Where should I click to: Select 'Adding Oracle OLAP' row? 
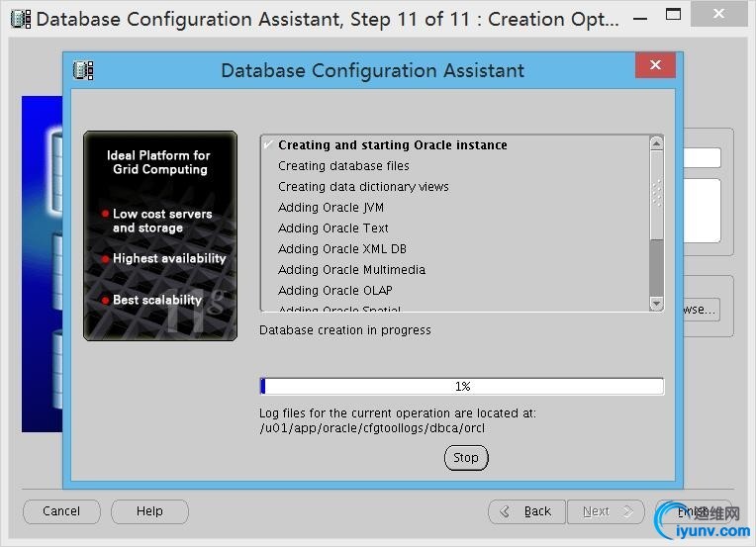click(455, 290)
